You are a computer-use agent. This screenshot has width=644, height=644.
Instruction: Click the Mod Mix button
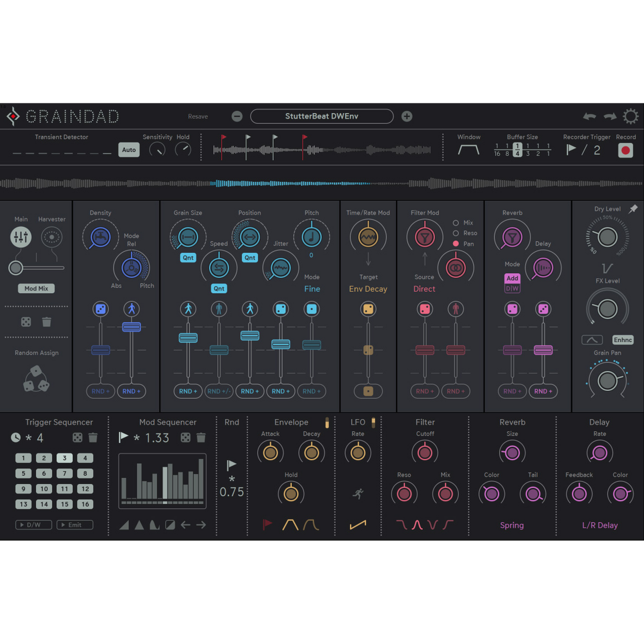tap(36, 288)
